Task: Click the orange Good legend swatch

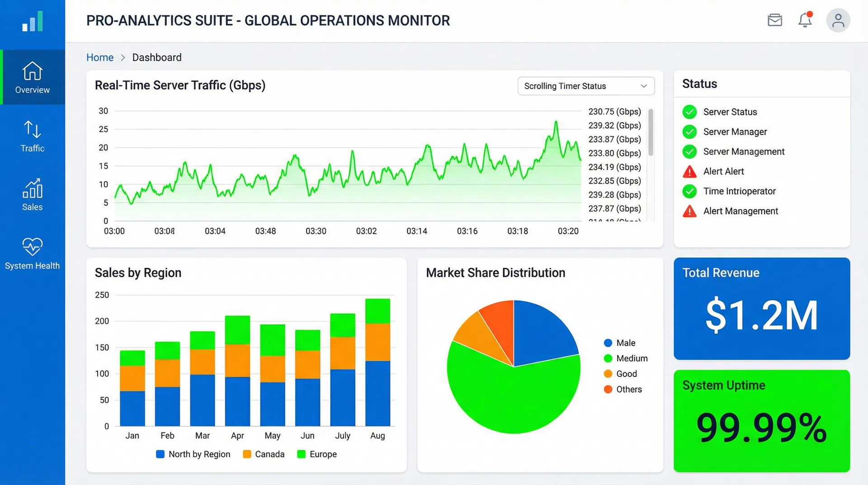Action: (x=608, y=374)
